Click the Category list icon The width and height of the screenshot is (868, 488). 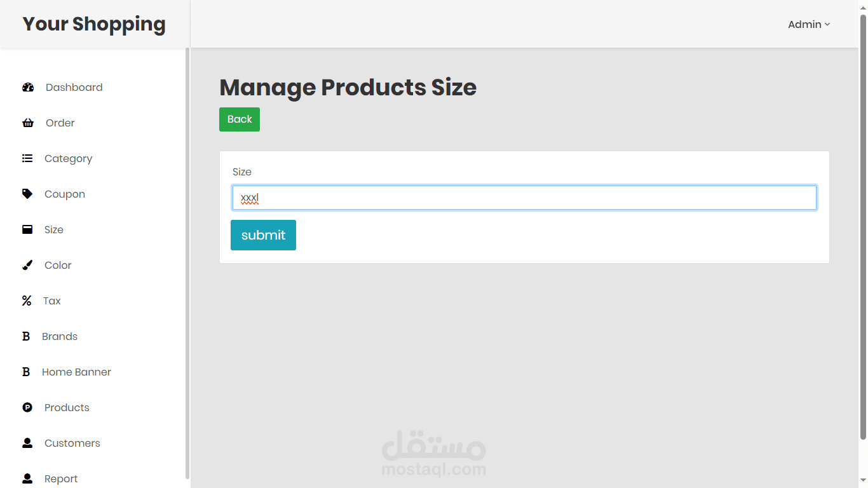[27, 159]
